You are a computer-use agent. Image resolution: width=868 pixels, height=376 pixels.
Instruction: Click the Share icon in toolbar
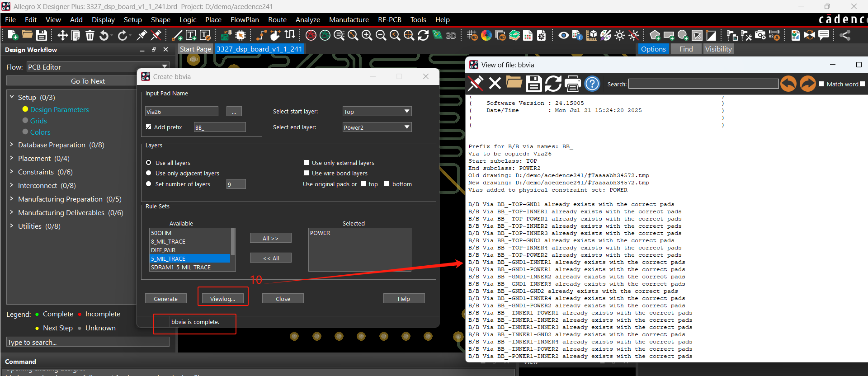[845, 35]
